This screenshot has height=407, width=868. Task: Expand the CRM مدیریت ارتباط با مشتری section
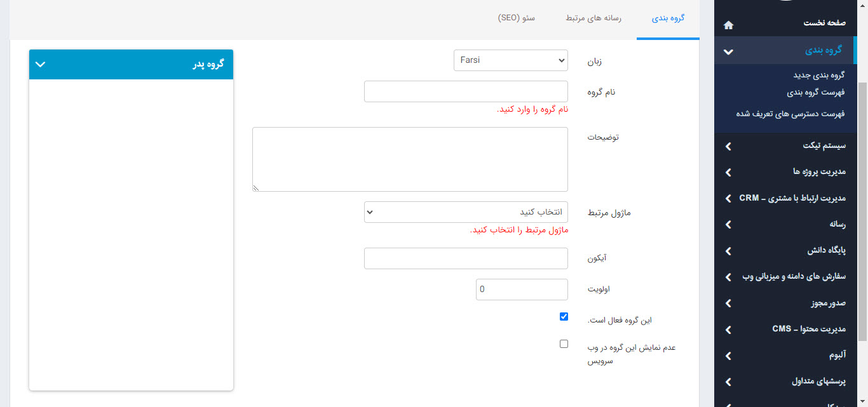pos(728,197)
